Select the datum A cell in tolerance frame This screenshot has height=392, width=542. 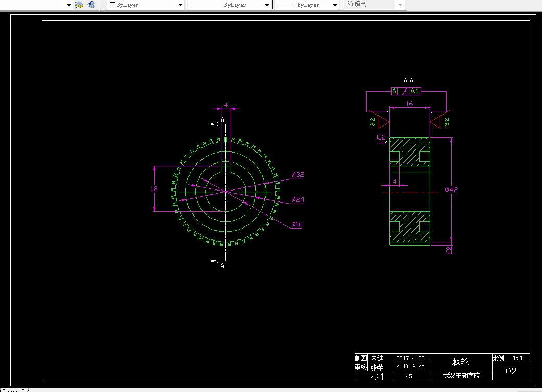tap(394, 91)
